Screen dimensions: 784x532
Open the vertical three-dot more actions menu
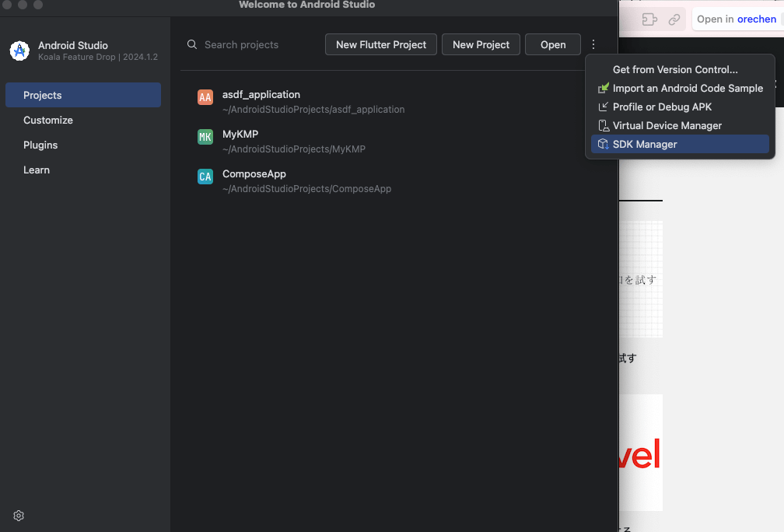[x=593, y=44]
